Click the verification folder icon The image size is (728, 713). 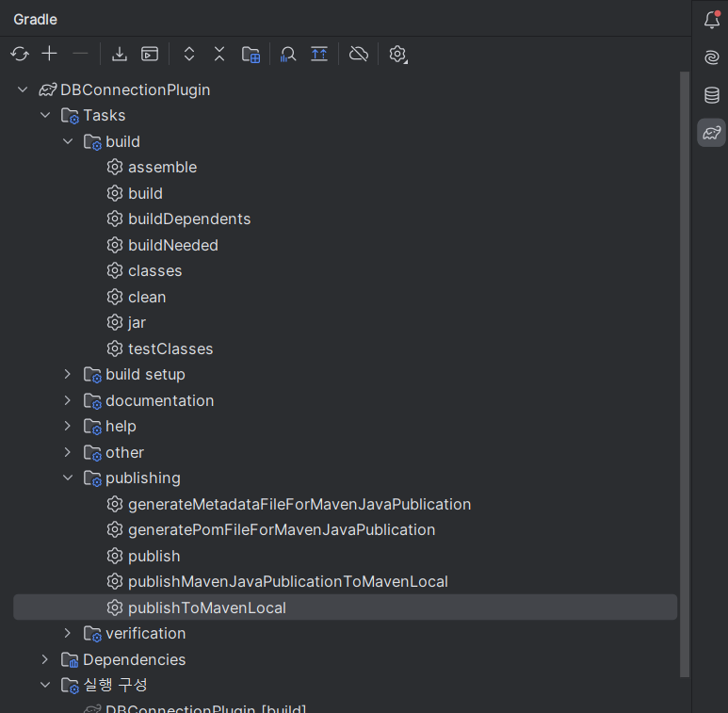tap(92, 634)
